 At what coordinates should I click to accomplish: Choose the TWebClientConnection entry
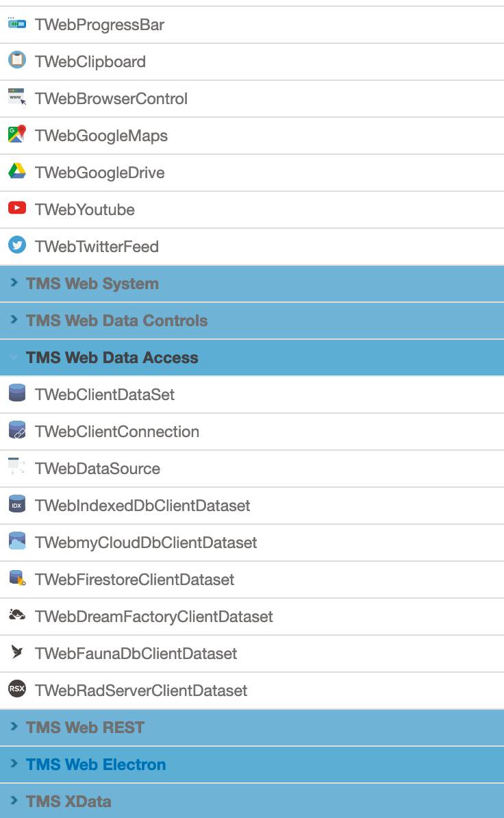[x=252, y=432]
